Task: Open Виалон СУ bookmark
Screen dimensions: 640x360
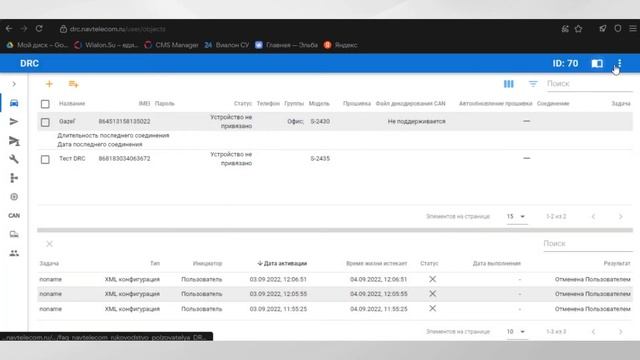Action: coord(227,45)
